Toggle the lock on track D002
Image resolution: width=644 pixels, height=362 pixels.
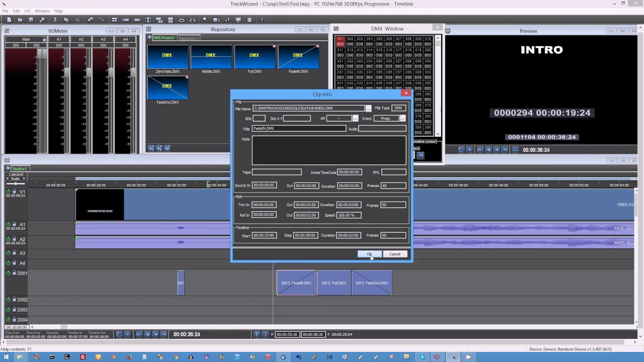click(14, 300)
